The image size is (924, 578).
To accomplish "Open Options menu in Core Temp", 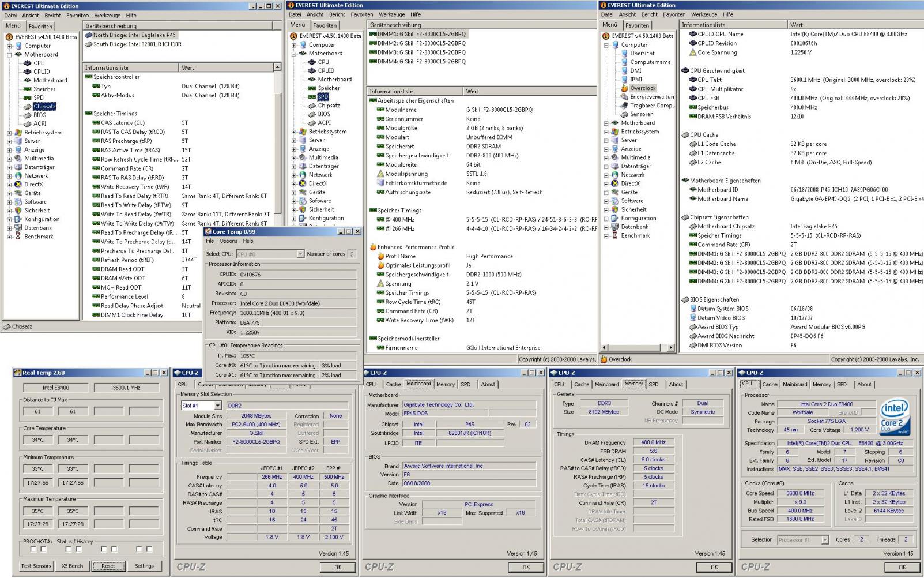I will click(x=228, y=241).
